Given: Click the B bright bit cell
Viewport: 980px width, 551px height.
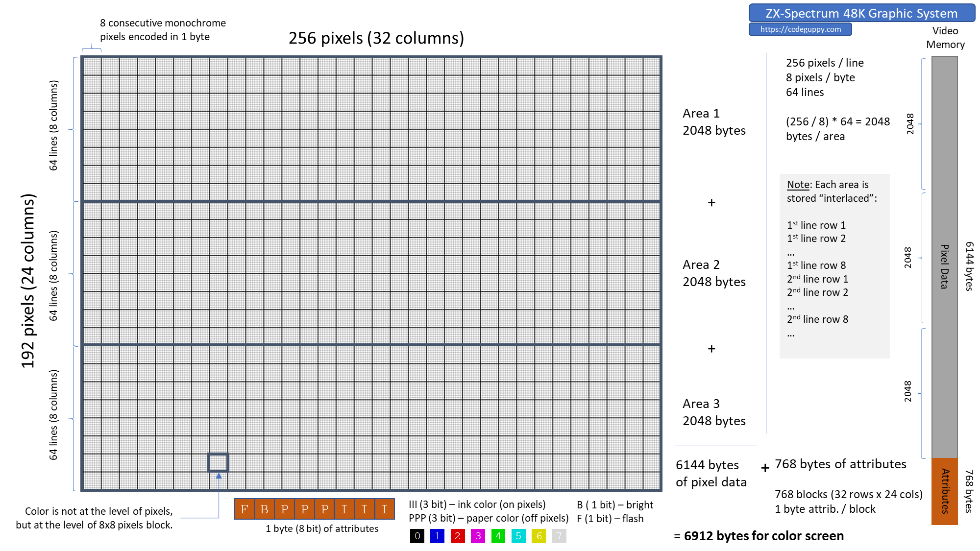Looking at the screenshot, I should pos(265,509).
